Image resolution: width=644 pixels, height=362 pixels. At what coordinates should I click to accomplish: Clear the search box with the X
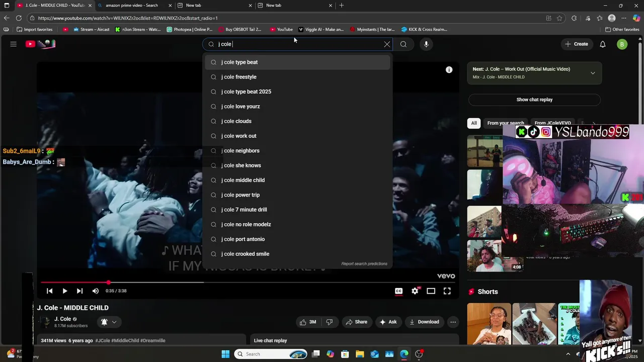(x=387, y=44)
